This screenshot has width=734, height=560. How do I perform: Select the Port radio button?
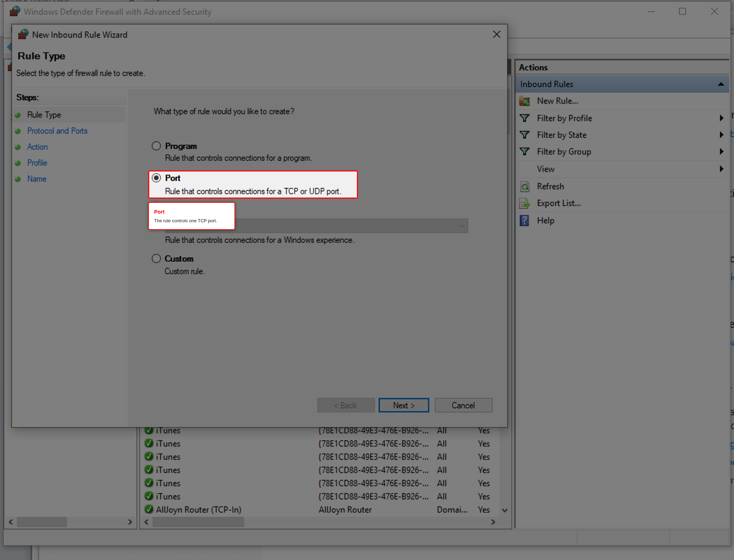pos(156,178)
